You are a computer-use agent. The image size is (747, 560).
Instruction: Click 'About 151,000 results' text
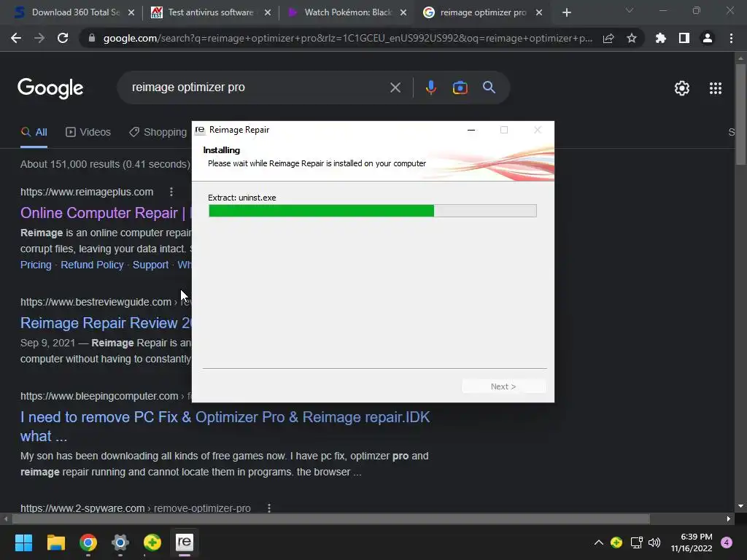pyautogui.click(x=105, y=164)
